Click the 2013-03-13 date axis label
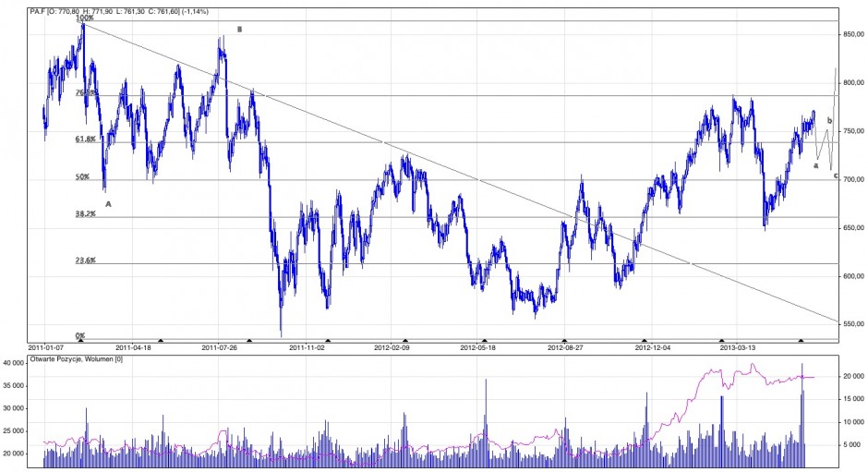The width and height of the screenshot is (868, 472). click(739, 348)
